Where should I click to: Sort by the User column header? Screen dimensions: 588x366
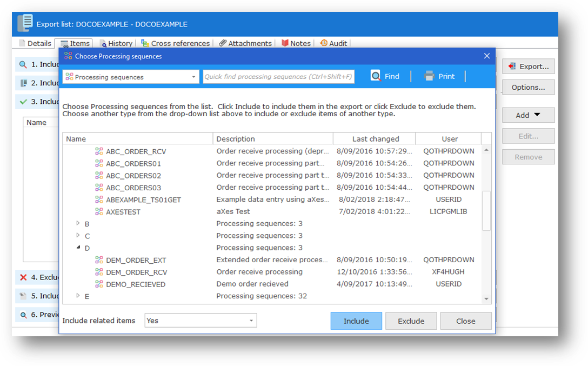coord(449,139)
